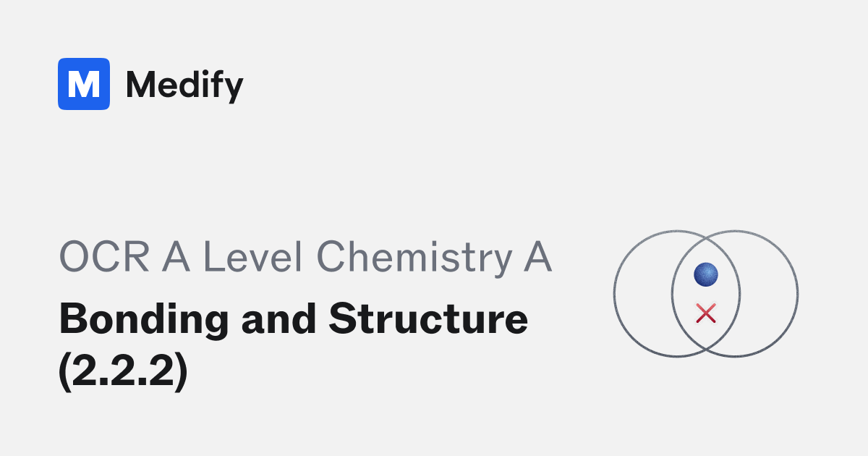Click the blue Medify M logo icon
Viewport: 868px width, 456px height.
[x=84, y=84]
